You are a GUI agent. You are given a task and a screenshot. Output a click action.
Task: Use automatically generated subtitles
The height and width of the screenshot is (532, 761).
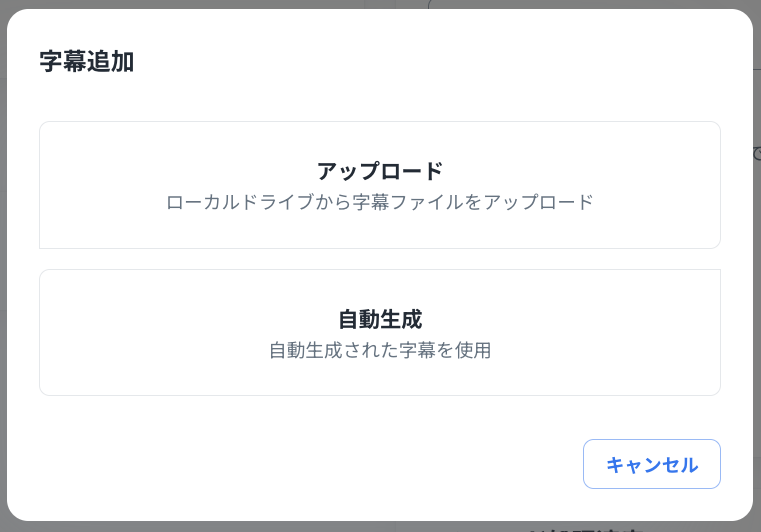click(380, 333)
